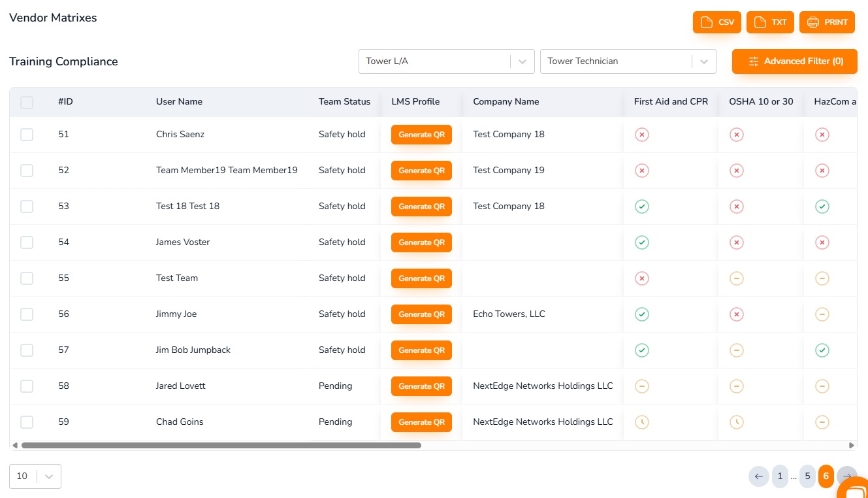Check the checkbox on Chris Saenz's row
The height and width of the screenshot is (498, 868).
27,134
